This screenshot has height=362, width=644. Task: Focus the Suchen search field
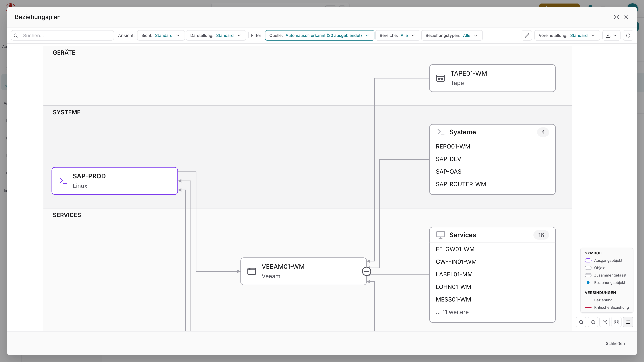point(63,36)
